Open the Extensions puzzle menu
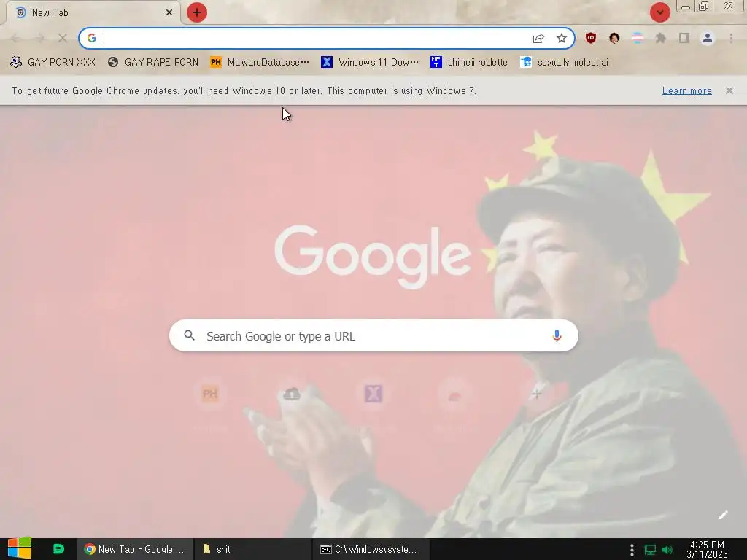 coord(661,38)
